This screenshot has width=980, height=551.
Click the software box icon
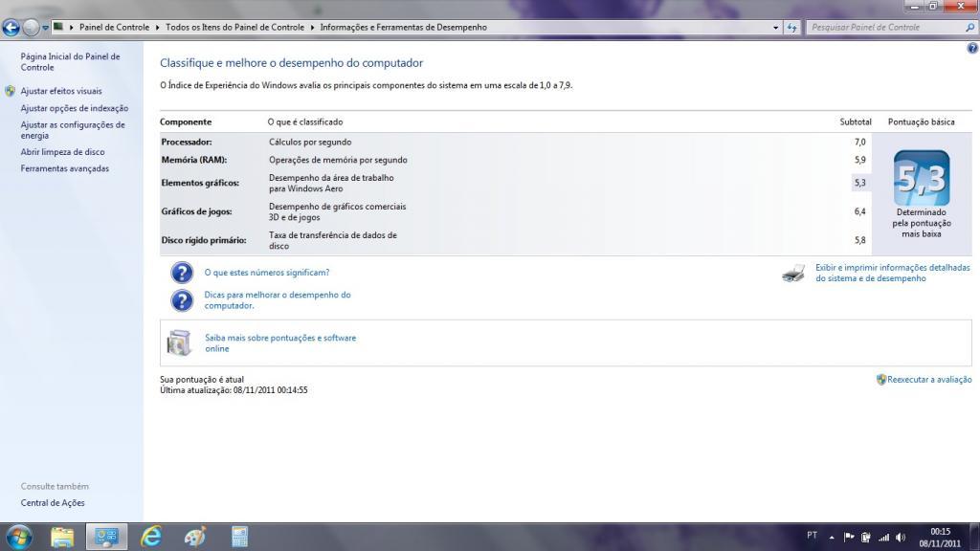coord(179,343)
